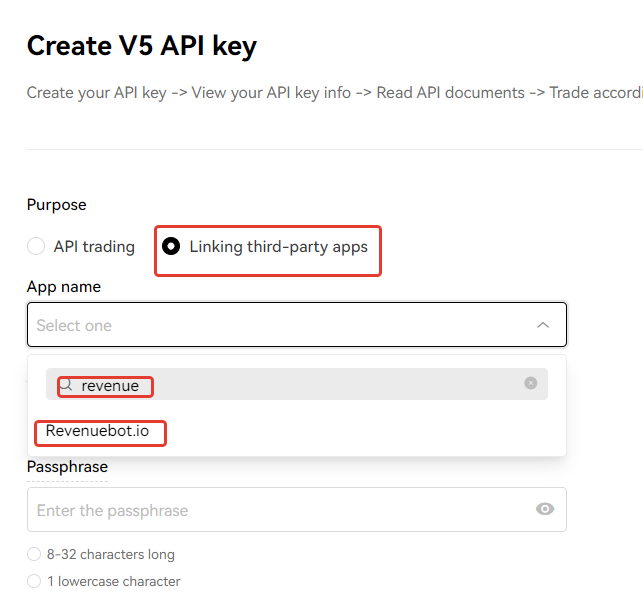Screen dimensions: 643x599
Task: Click the 'App name' field label
Action: 64,287
